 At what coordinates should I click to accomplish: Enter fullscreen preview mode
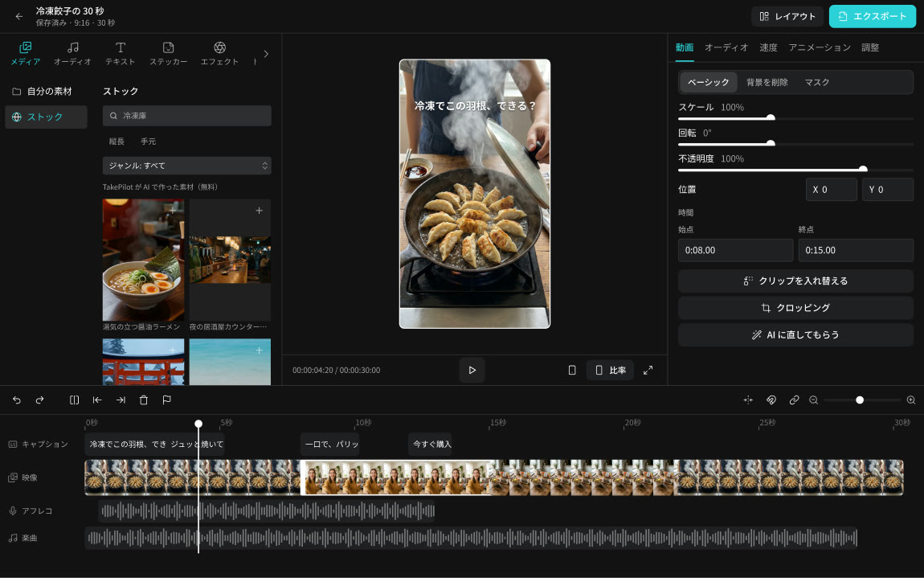pyautogui.click(x=648, y=371)
